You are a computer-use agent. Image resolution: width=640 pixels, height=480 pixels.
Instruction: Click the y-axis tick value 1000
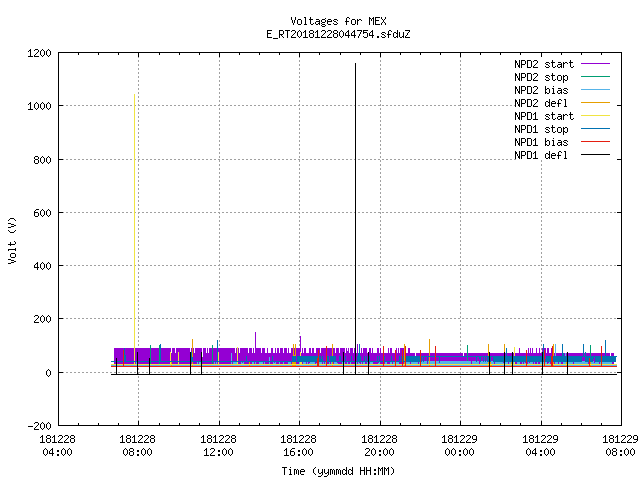point(40,106)
